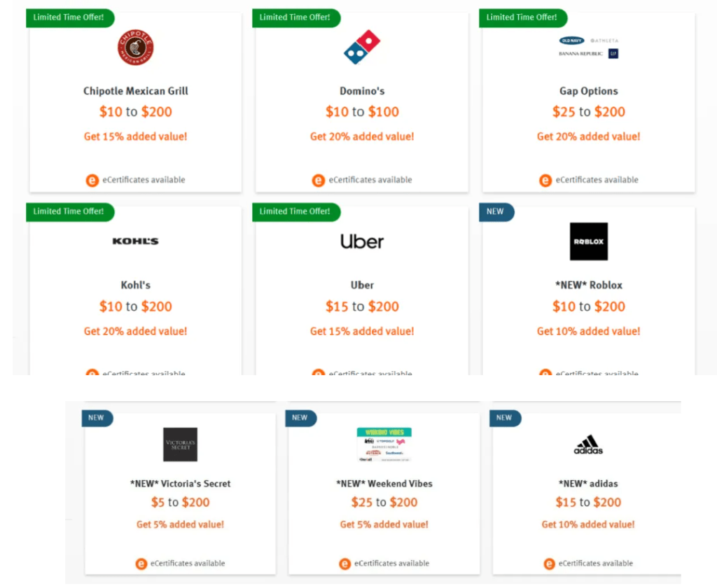Click the Kohl's logo

[x=135, y=241]
